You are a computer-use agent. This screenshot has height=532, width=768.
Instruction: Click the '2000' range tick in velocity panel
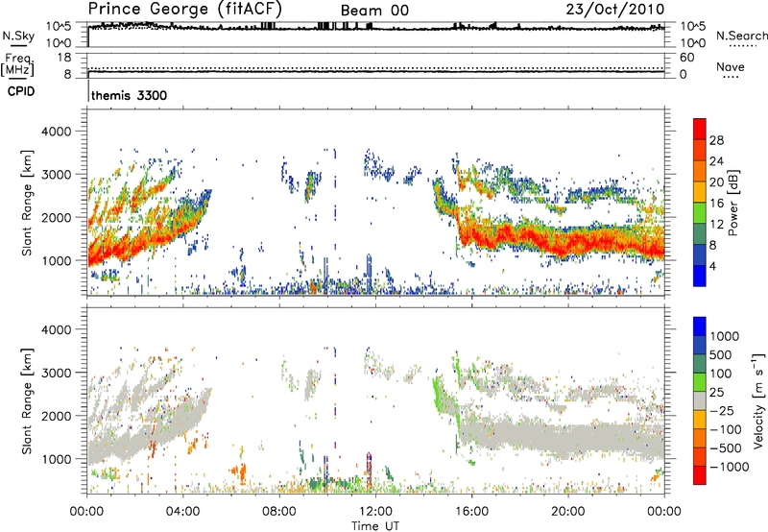pos(57,416)
